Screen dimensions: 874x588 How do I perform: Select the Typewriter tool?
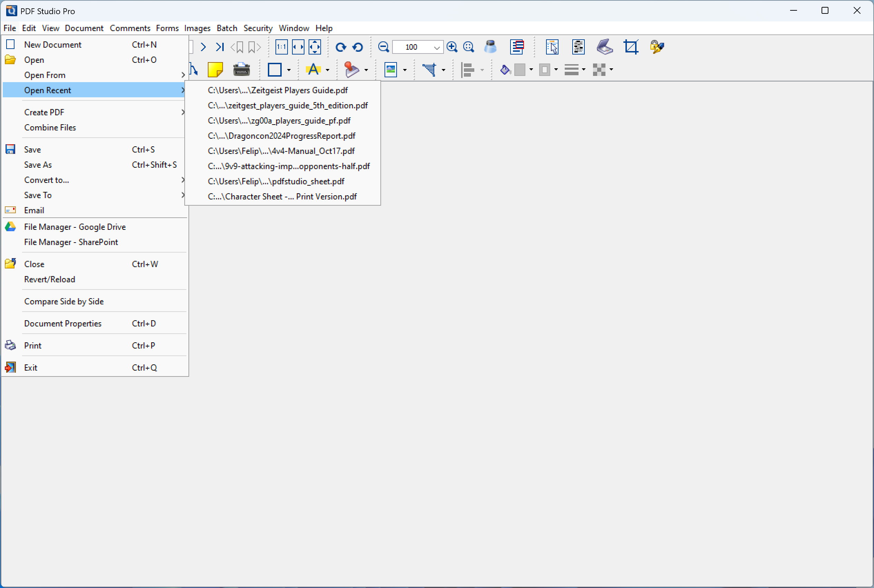coord(242,70)
